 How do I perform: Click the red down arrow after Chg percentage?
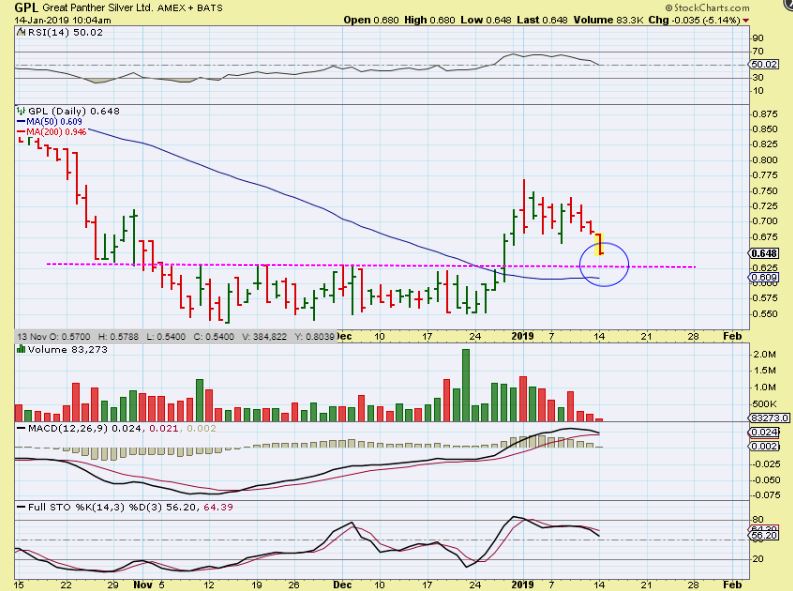pos(746,20)
